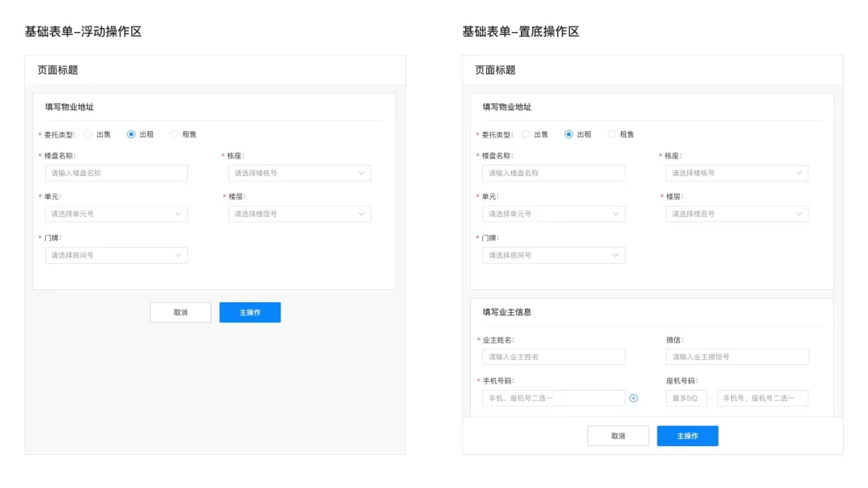Click the 手机号码 input field
The image size is (868, 488).
[554, 398]
